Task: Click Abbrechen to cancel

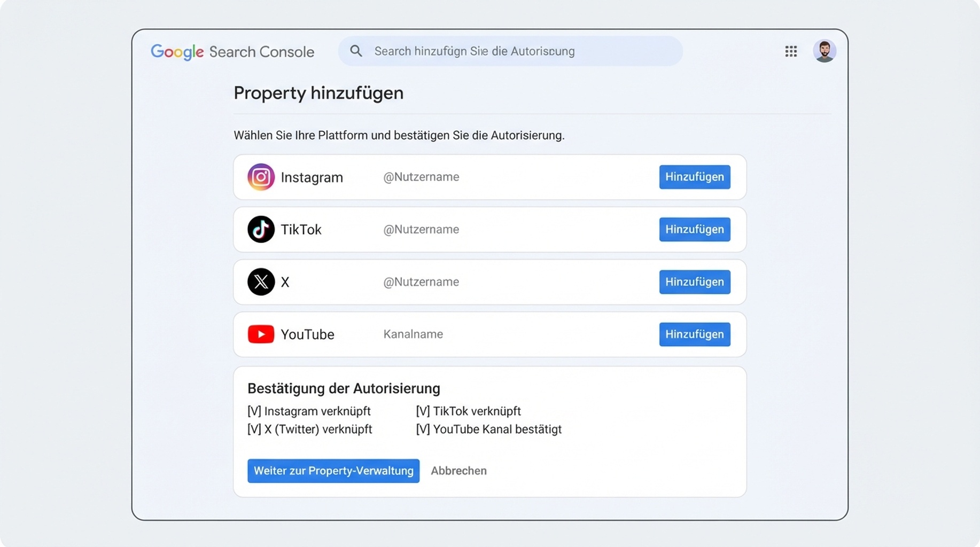Action: 458,471
